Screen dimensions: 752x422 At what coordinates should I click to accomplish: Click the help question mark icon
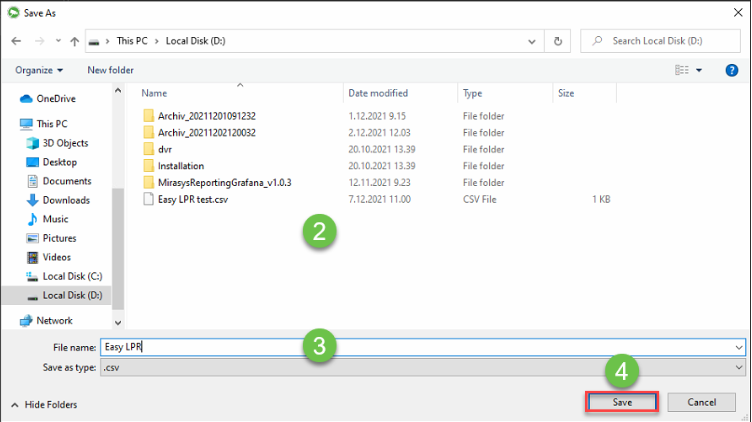pos(733,70)
